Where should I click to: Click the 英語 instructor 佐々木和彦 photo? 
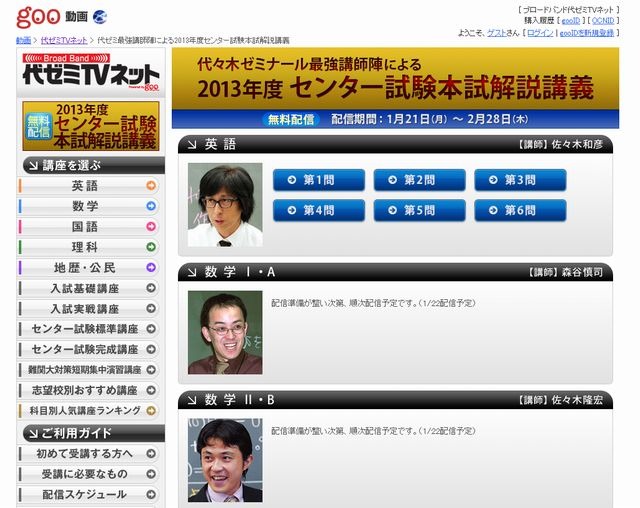click(x=225, y=205)
